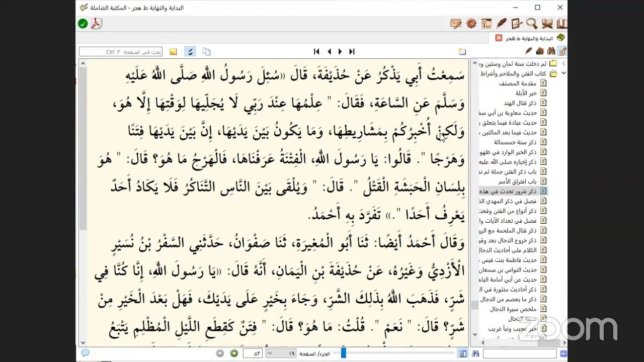Open search with the magnifying glass icon

532,23
